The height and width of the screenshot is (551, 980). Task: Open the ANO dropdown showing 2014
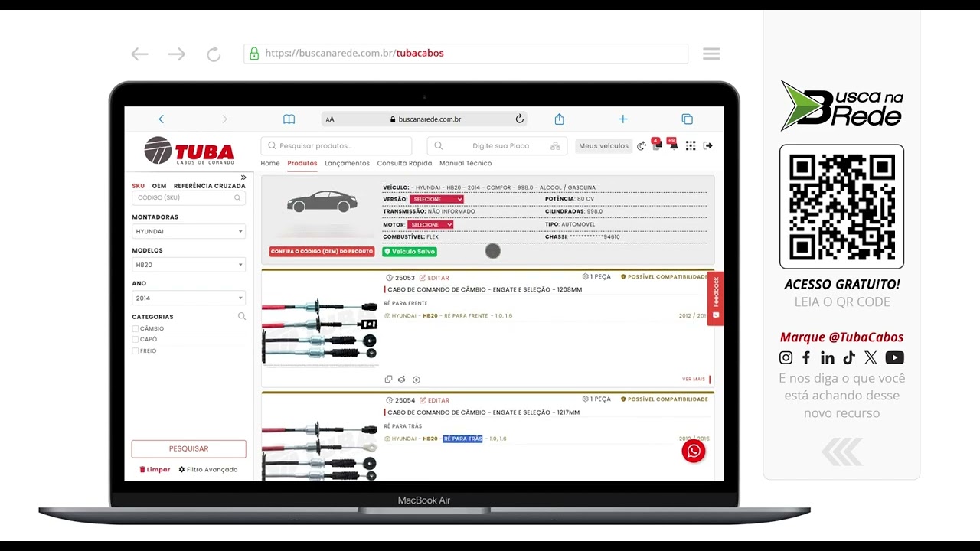[188, 298]
